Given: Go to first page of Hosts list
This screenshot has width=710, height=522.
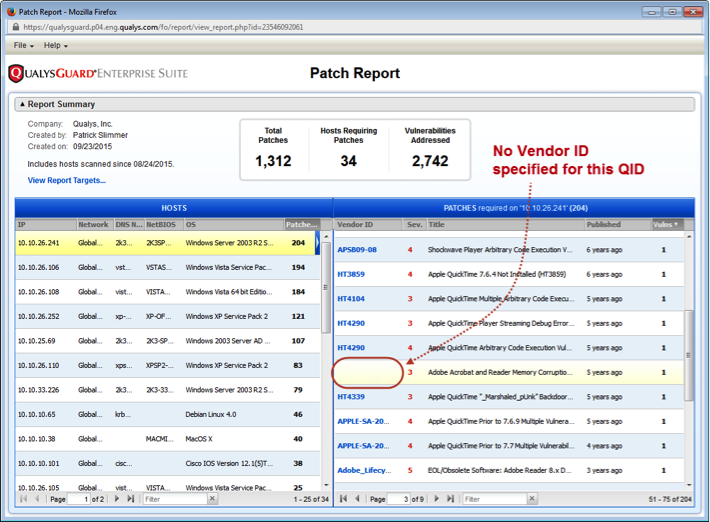Looking at the screenshot, I should click(24, 498).
